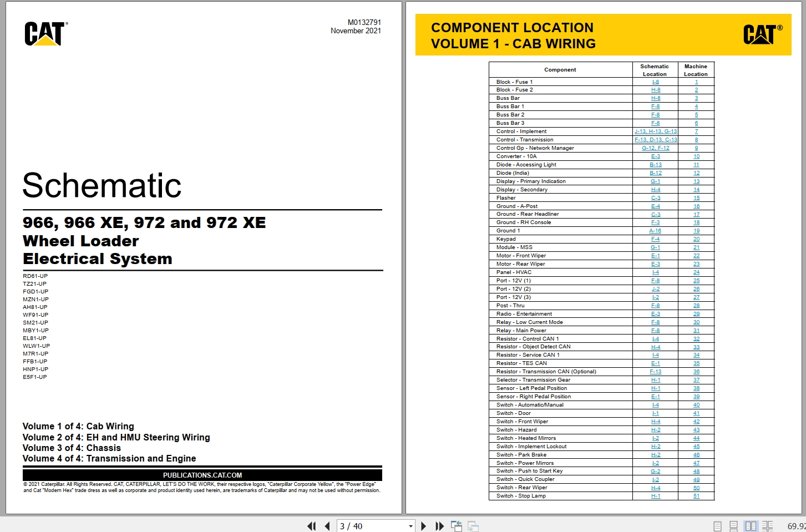806x532 pixels.
Task: Go forward to next view
Action: (x=473, y=526)
